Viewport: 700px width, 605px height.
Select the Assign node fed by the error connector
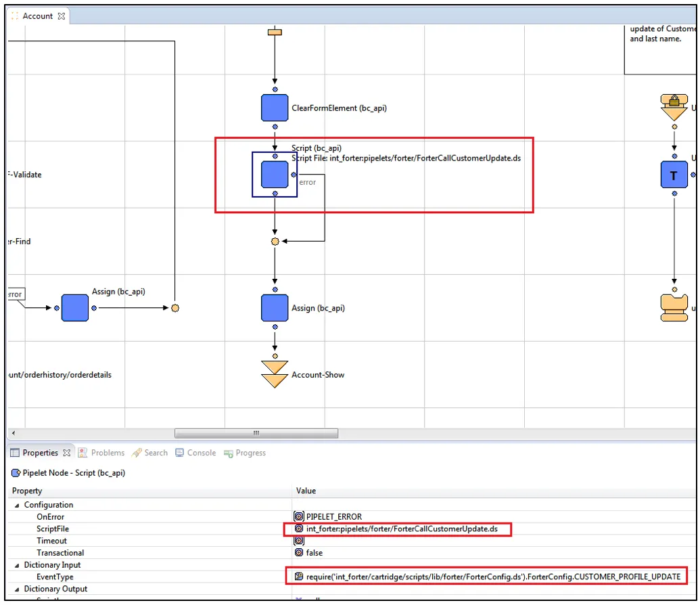(75, 308)
